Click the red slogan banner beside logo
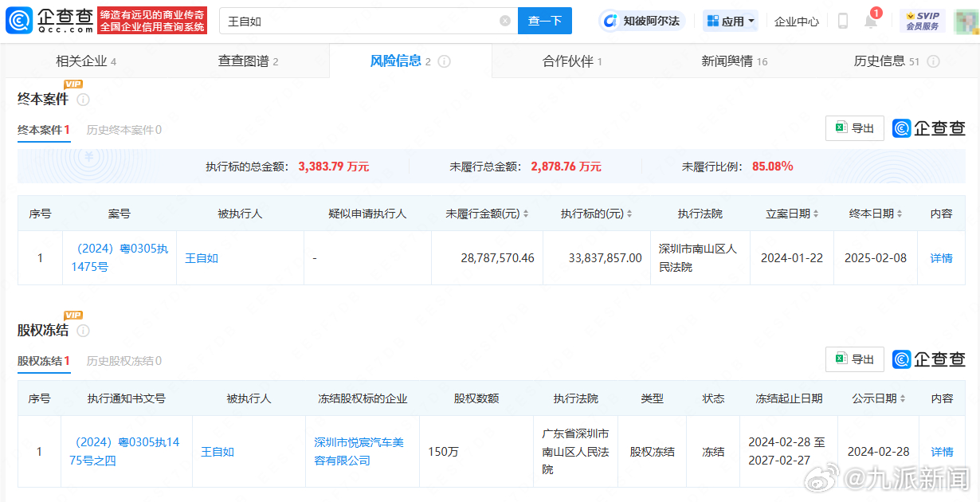The image size is (980, 502). 152,21
